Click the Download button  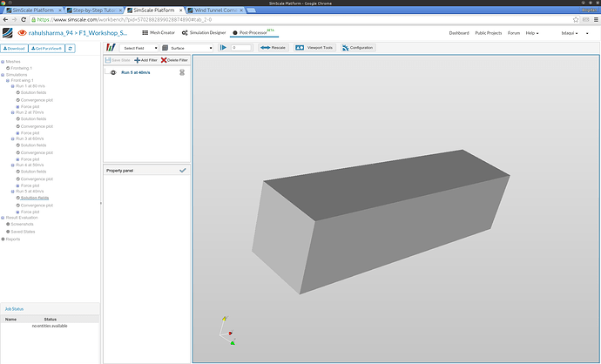(16, 49)
